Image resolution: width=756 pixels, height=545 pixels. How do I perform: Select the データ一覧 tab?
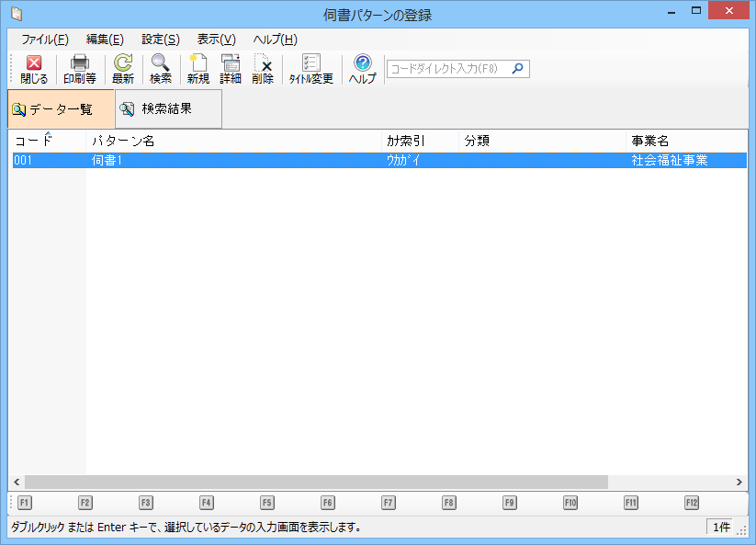tap(61, 109)
